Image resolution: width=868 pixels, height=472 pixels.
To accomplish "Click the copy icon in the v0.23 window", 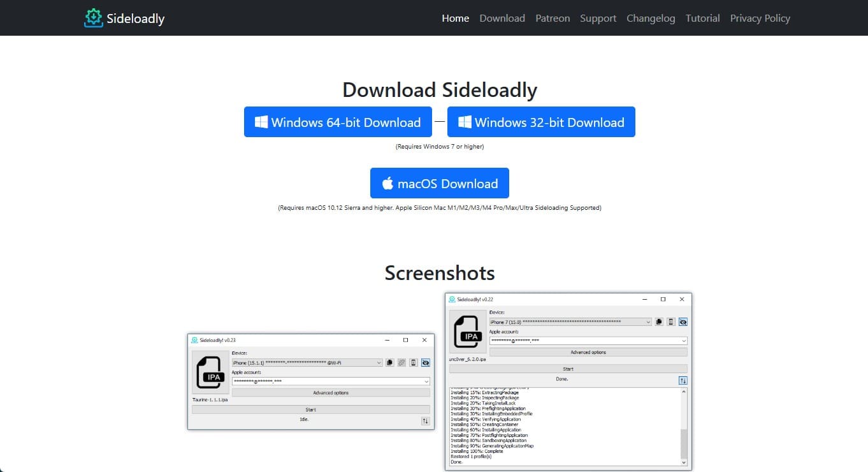I will click(x=389, y=362).
